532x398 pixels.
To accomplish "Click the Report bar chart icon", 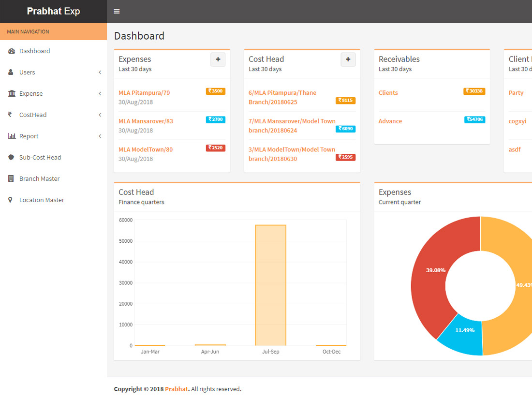I will pos(12,136).
